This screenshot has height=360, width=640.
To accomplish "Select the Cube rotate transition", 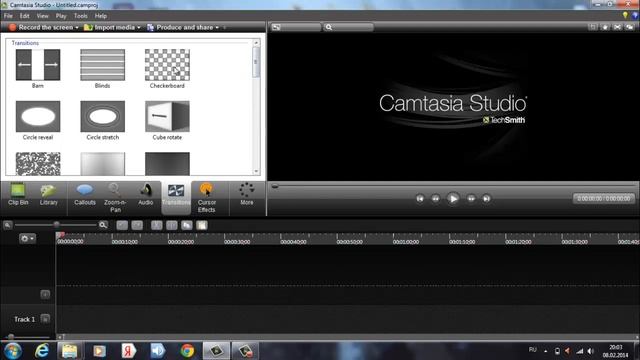I will click(167, 120).
